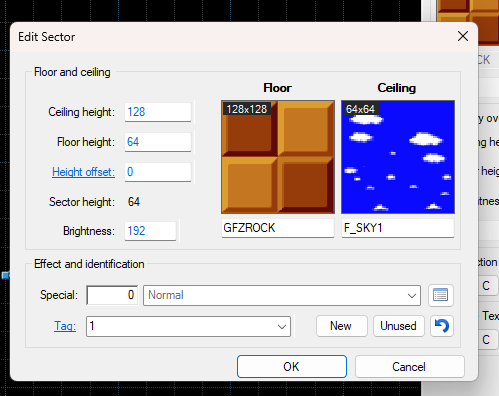Click the Floor column heading
This screenshot has height=396, width=499.
pos(277,88)
